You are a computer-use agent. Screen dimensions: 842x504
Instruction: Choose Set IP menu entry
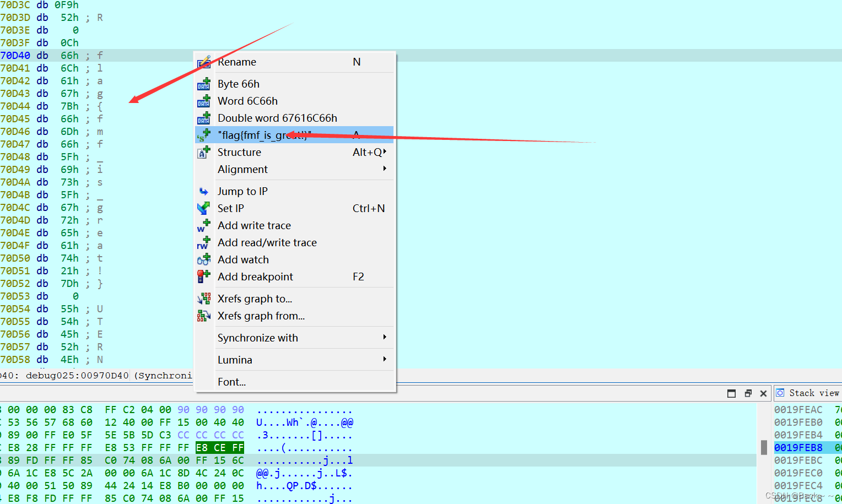tap(295, 208)
